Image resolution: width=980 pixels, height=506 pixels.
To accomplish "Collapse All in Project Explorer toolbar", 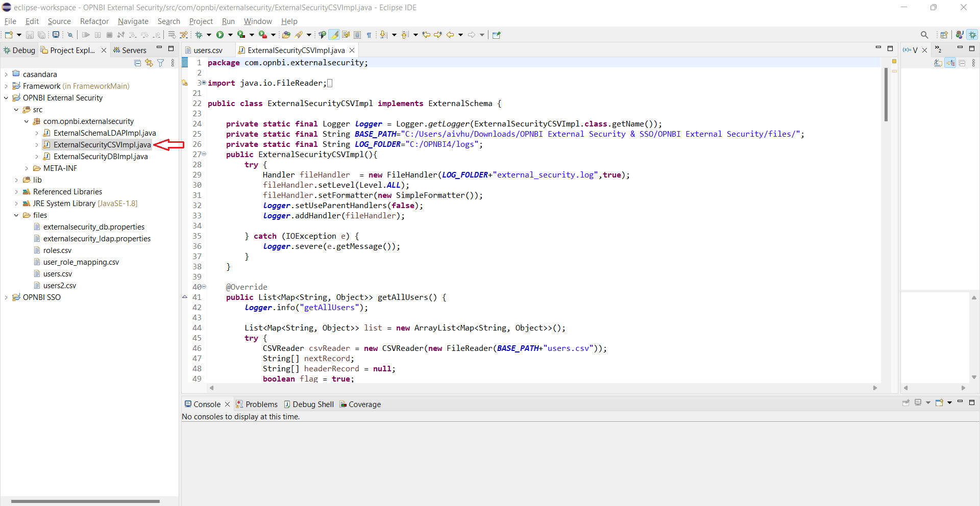I will (137, 63).
